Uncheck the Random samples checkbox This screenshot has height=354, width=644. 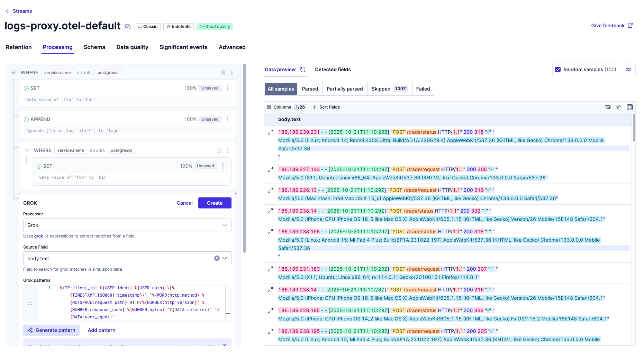point(558,69)
